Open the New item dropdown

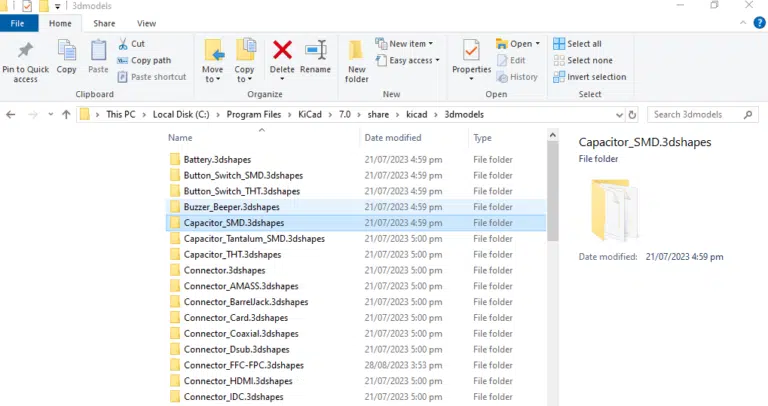pyautogui.click(x=404, y=44)
